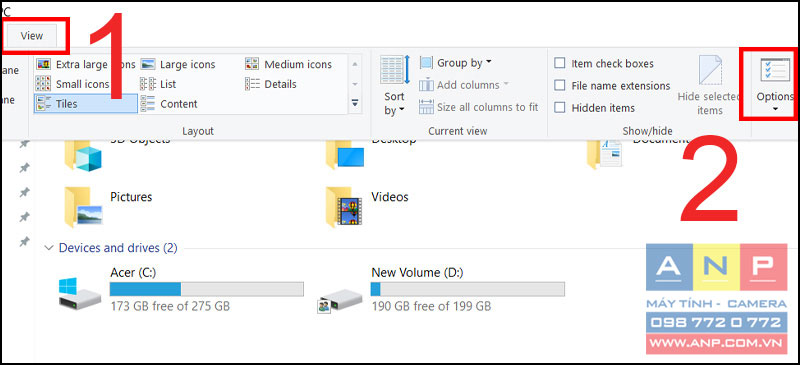Open the Options dropdown arrow

[775, 109]
